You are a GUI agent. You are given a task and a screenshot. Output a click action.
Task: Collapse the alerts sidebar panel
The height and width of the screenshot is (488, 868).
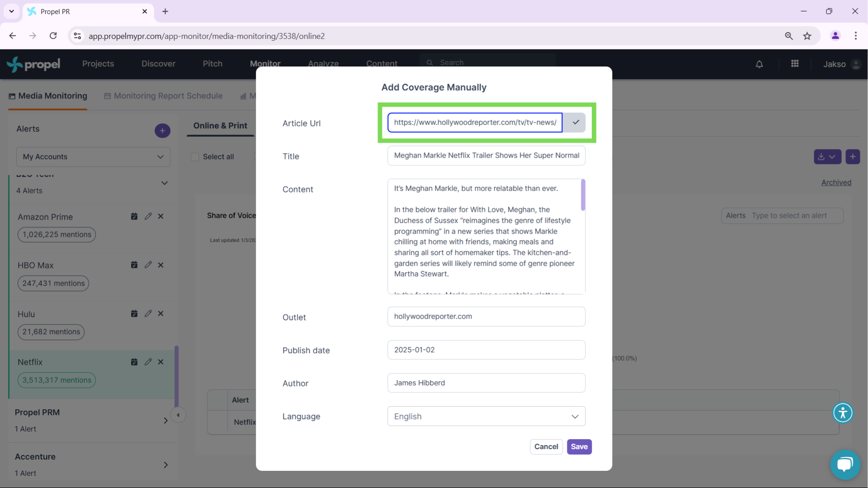(x=178, y=415)
